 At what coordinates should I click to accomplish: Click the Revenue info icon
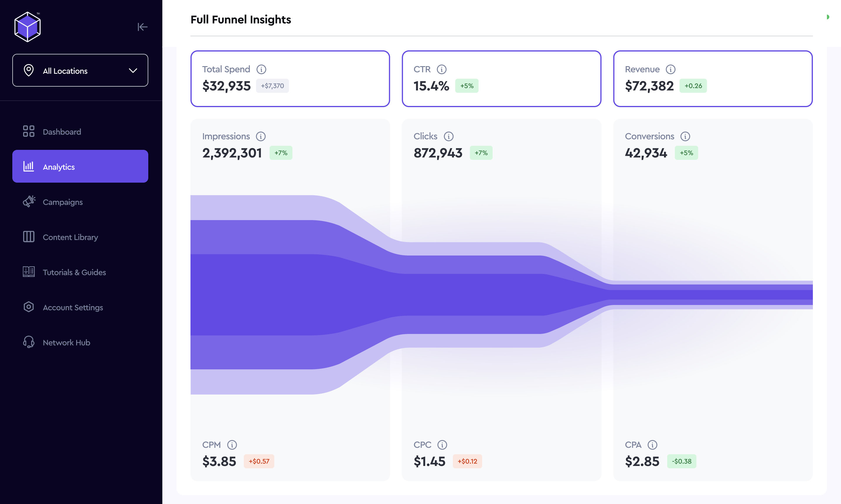[x=670, y=69]
